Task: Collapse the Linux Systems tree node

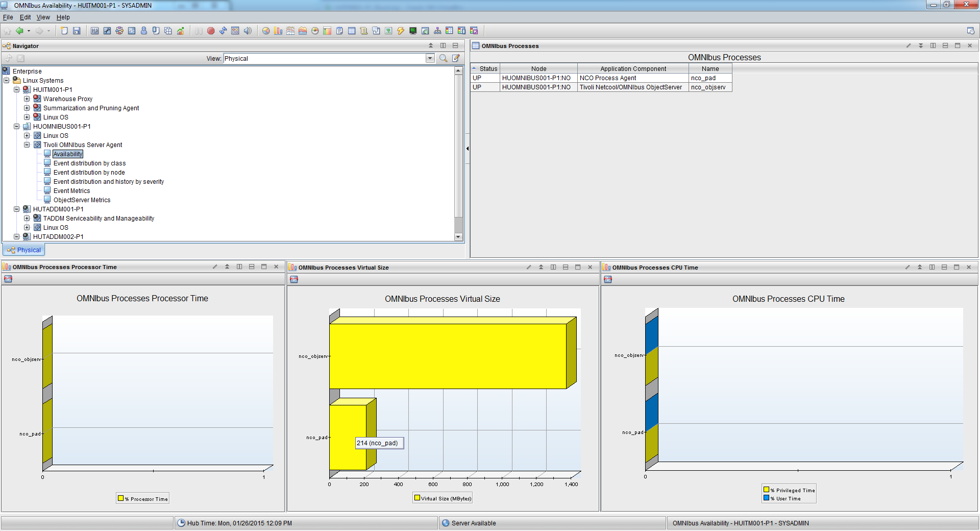Action: pyautogui.click(x=7, y=80)
